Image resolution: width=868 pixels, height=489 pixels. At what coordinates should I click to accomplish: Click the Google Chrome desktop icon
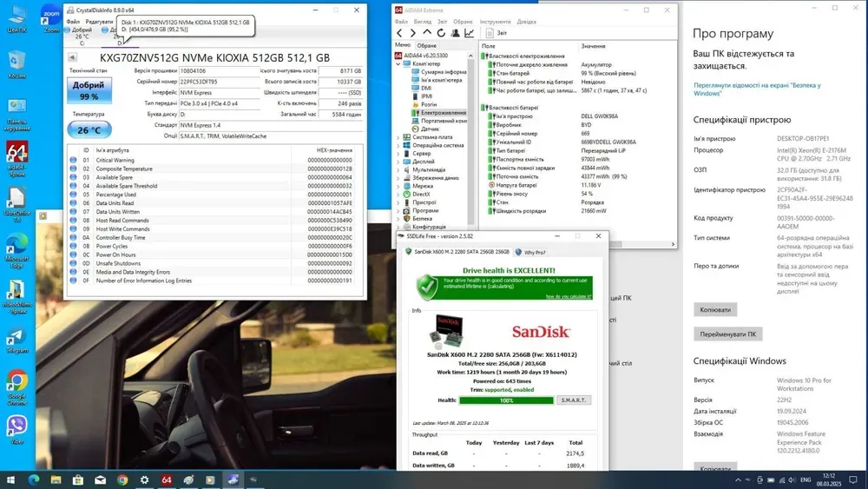coord(16,382)
